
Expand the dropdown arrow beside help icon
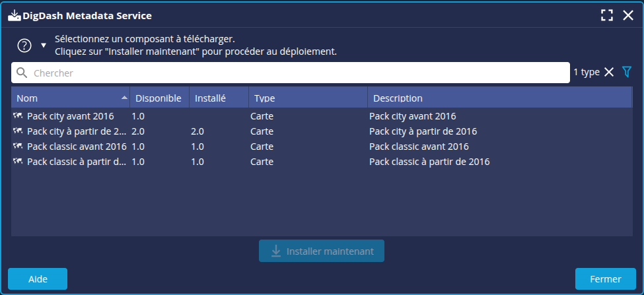point(44,46)
